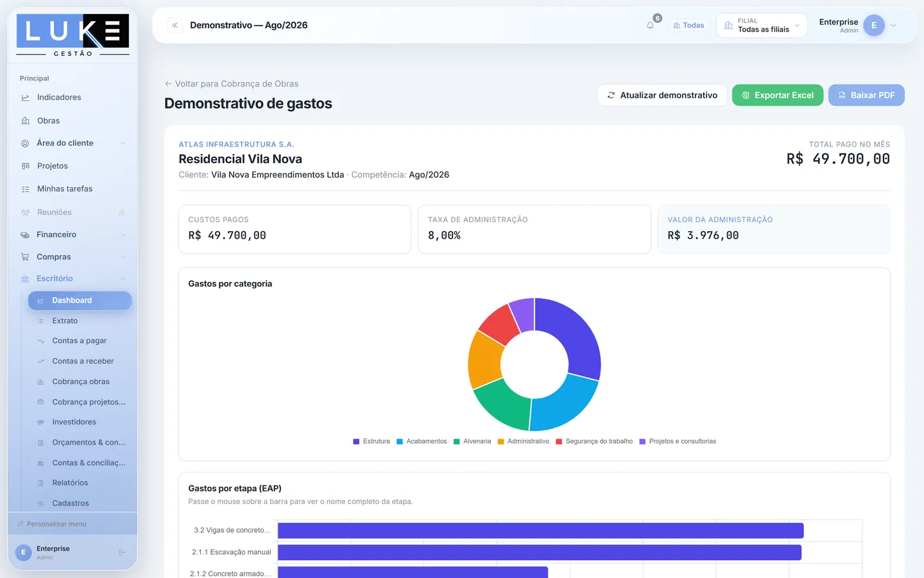Click the Investidores icon
The image size is (924, 578).
click(x=40, y=422)
